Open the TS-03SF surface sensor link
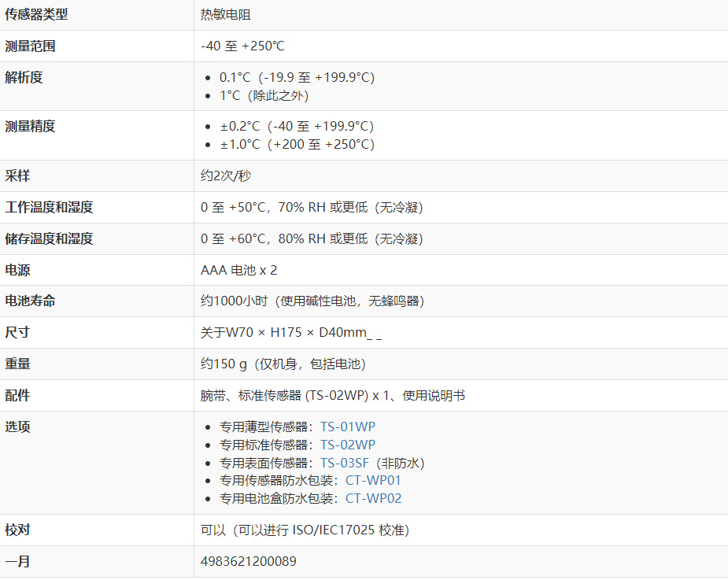728x580 pixels. click(344, 463)
